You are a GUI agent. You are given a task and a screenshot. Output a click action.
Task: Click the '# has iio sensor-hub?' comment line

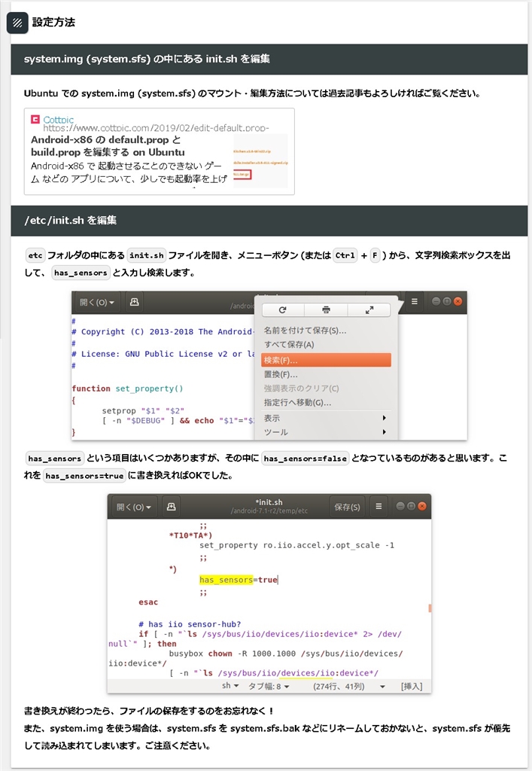[190, 624]
